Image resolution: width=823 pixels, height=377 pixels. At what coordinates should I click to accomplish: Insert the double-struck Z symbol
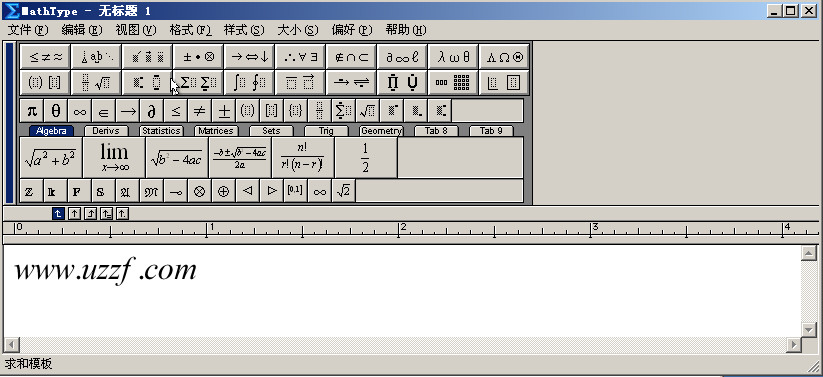(32, 191)
